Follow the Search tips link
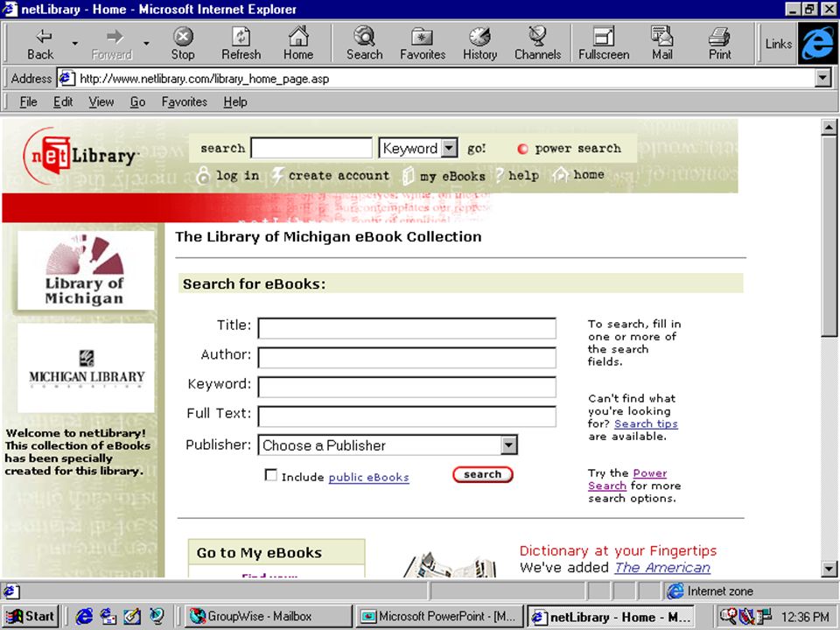Viewport: 840px width, 630px height. point(646,423)
